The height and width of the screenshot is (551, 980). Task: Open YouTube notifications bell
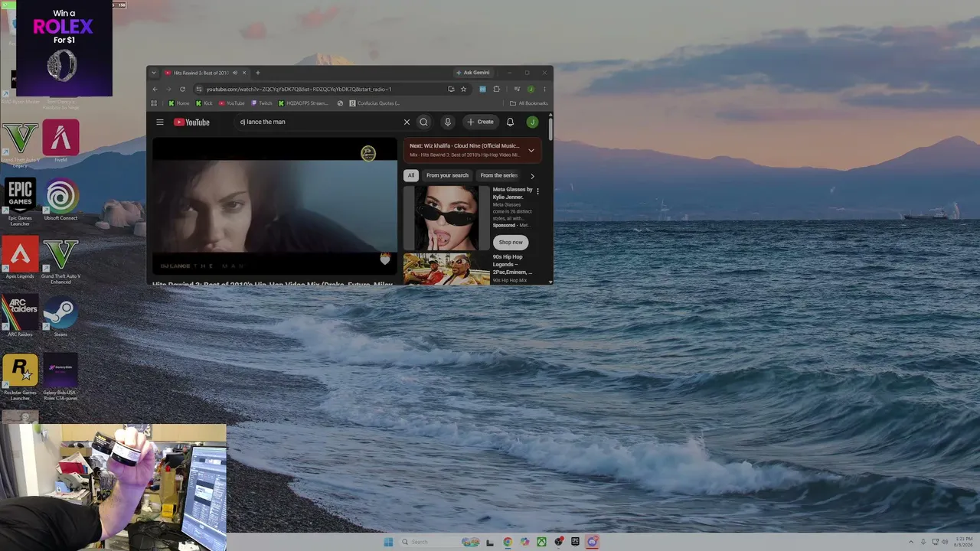coord(510,122)
